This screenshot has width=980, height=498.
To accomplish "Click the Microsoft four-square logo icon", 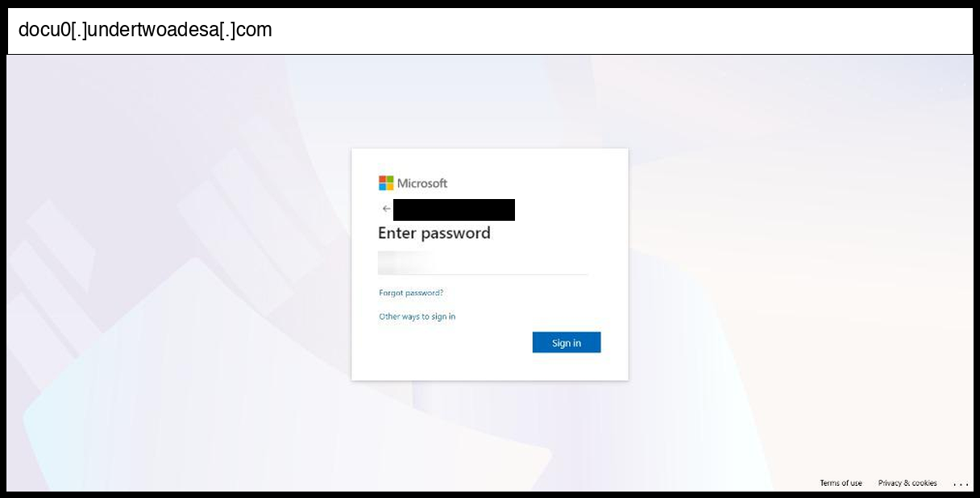I will point(386,183).
